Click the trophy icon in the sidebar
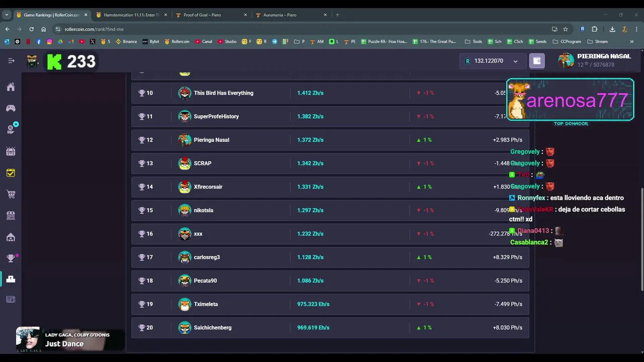Screen dimensions: 644x362 [x=11, y=258]
